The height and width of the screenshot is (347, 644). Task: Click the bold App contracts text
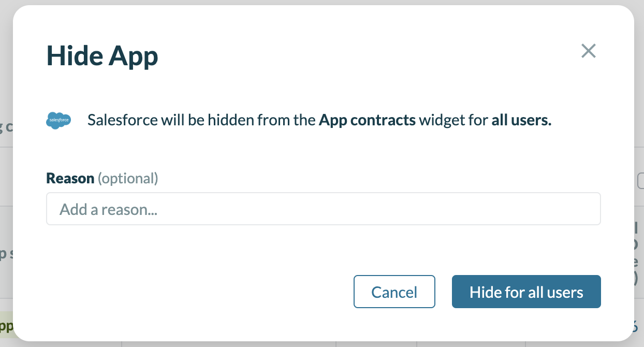368,120
